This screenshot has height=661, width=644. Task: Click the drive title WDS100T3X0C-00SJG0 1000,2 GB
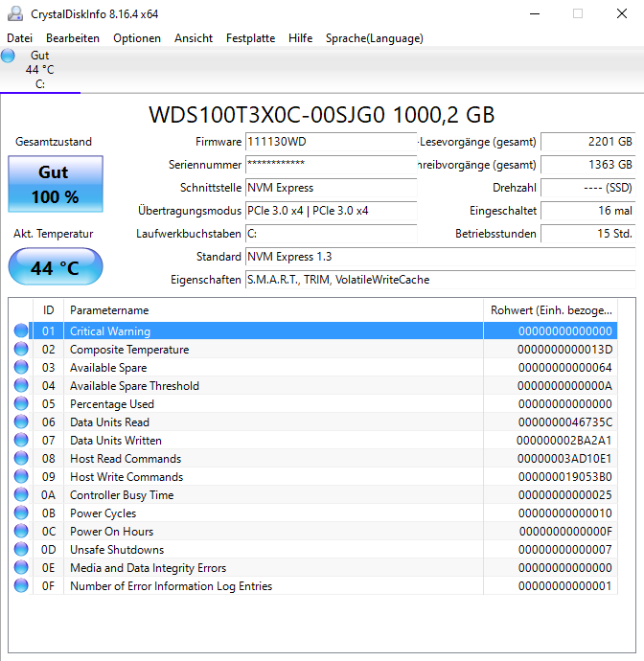coord(322,115)
